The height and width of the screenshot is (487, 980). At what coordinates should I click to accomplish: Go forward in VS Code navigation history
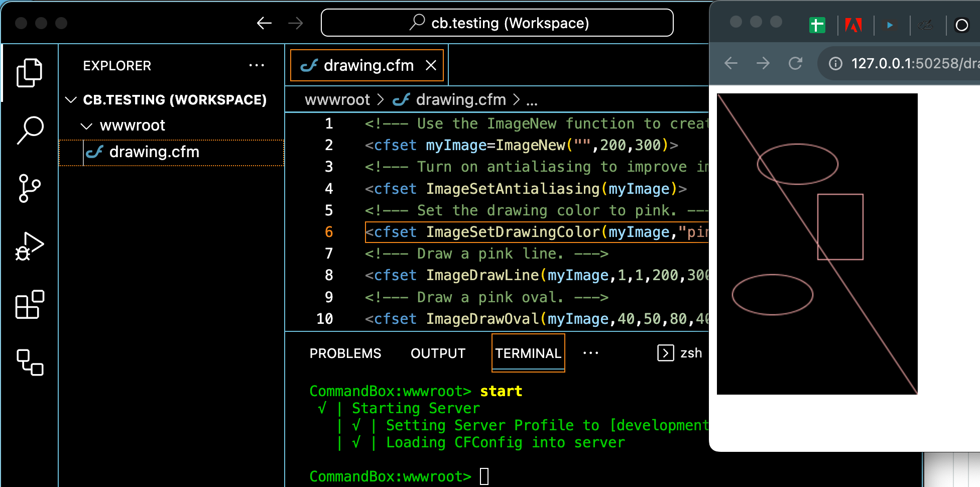pos(296,23)
